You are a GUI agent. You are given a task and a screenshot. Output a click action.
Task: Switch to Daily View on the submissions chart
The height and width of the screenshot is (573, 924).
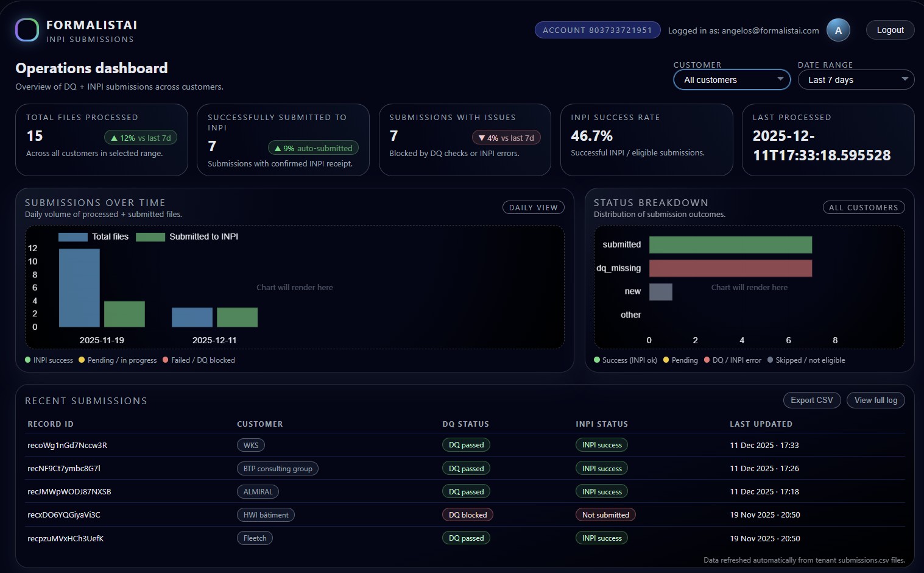click(533, 207)
